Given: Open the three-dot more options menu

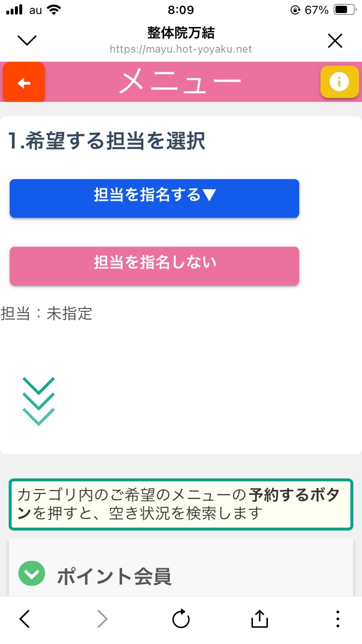Looking at the screenshot, I should point(337,618).
